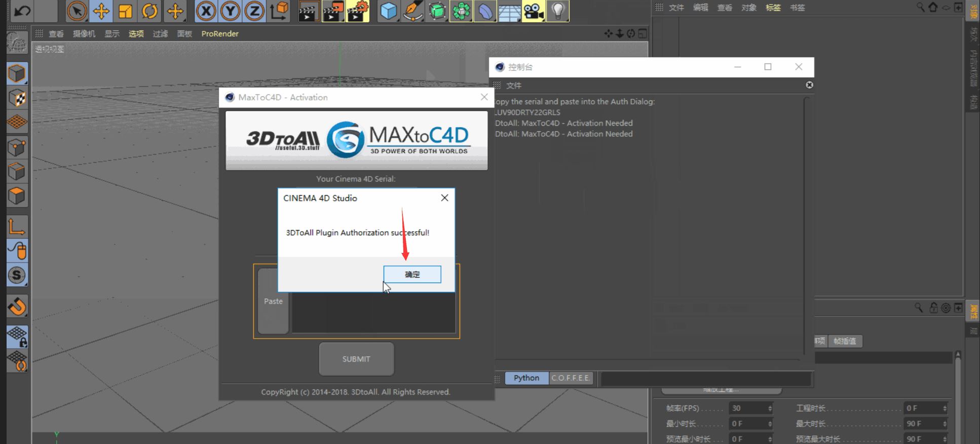Image resolution: width=980 pixels, height=444 pixels.
Task: Click the viewport orbit camera icon
Action: pos(631,33)
